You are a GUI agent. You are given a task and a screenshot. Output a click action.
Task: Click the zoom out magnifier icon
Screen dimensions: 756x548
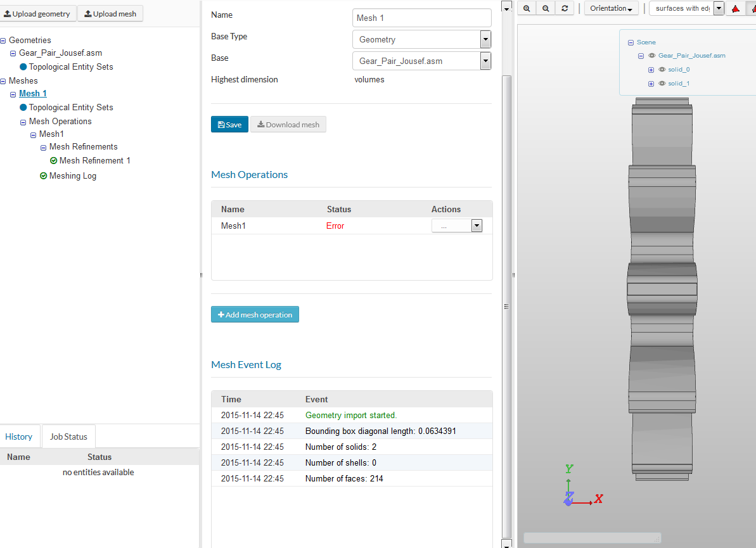pos(546,8)
